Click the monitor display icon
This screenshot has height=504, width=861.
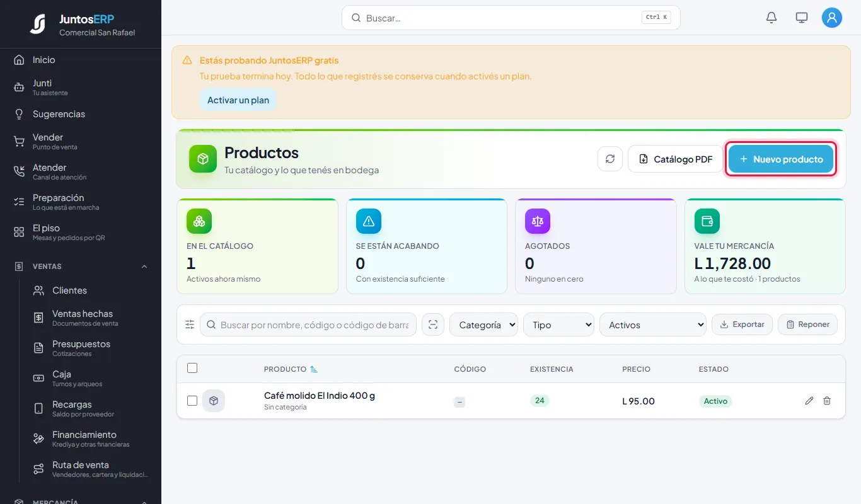[802, 18]
